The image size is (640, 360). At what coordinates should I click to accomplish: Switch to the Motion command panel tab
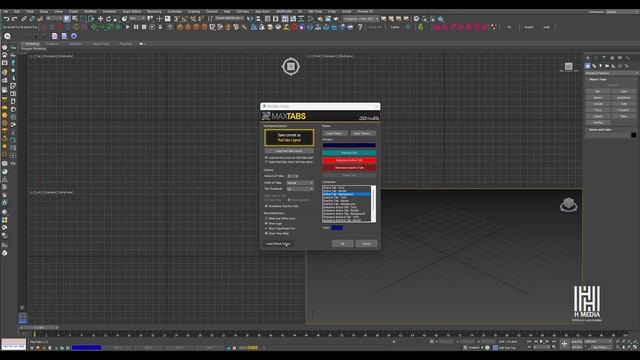pyautogui.click(x=612, y=58)
